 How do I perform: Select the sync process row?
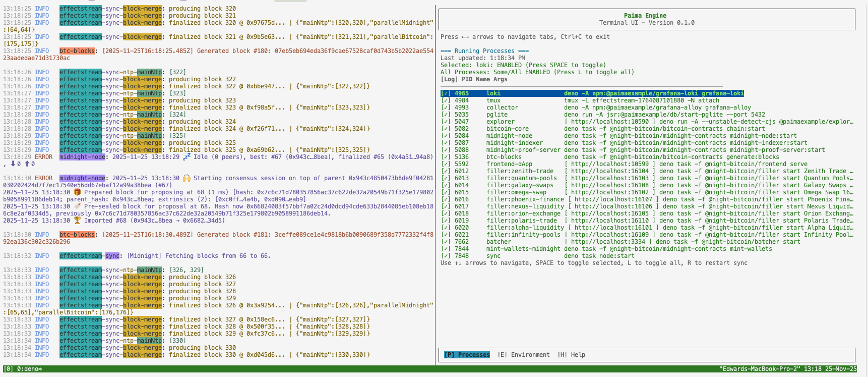[493, 256]
